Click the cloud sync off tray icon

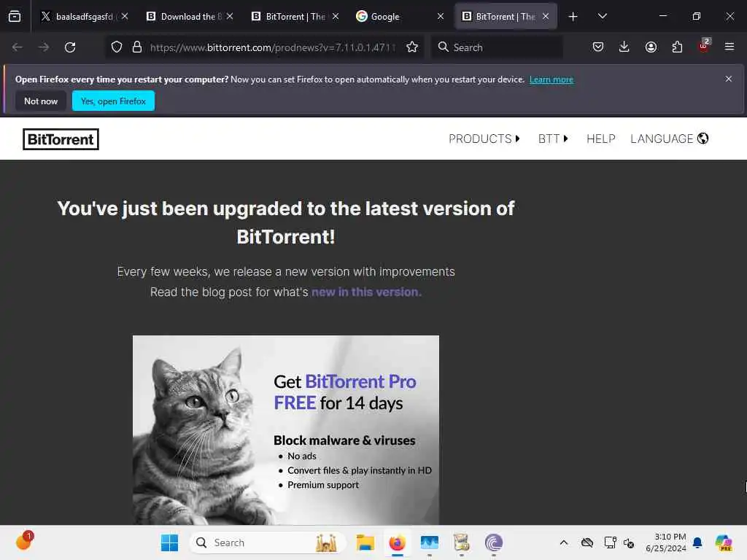587,542
